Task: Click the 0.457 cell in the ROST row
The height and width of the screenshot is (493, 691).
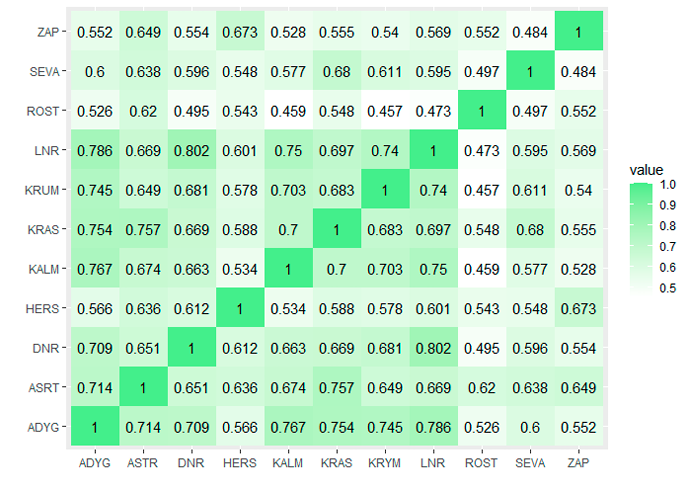Action: click(386, 111)
